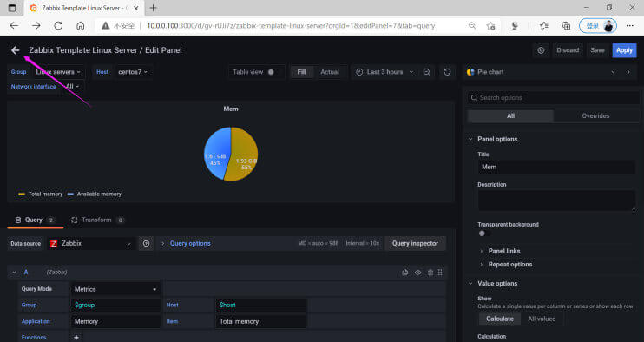The width and height of the screenshot is (644, 342).
Task: Click the Discard button
Action: (x=568, y=50)
